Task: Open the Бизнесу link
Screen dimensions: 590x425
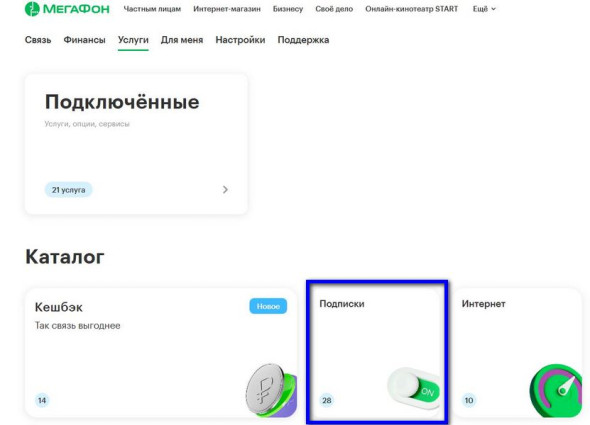Action: pos(288,9)
